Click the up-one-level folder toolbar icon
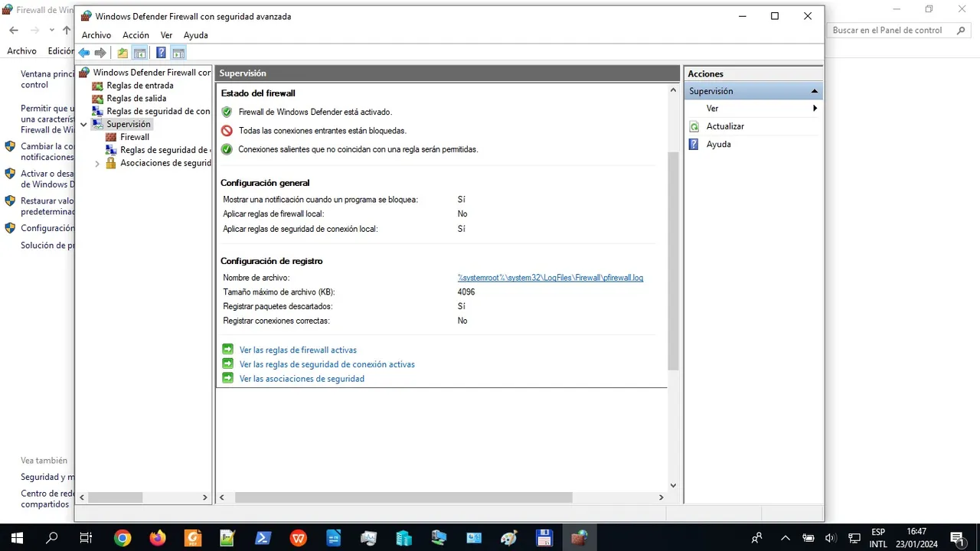The image size is (980, 551). click(x=122, y=53)
